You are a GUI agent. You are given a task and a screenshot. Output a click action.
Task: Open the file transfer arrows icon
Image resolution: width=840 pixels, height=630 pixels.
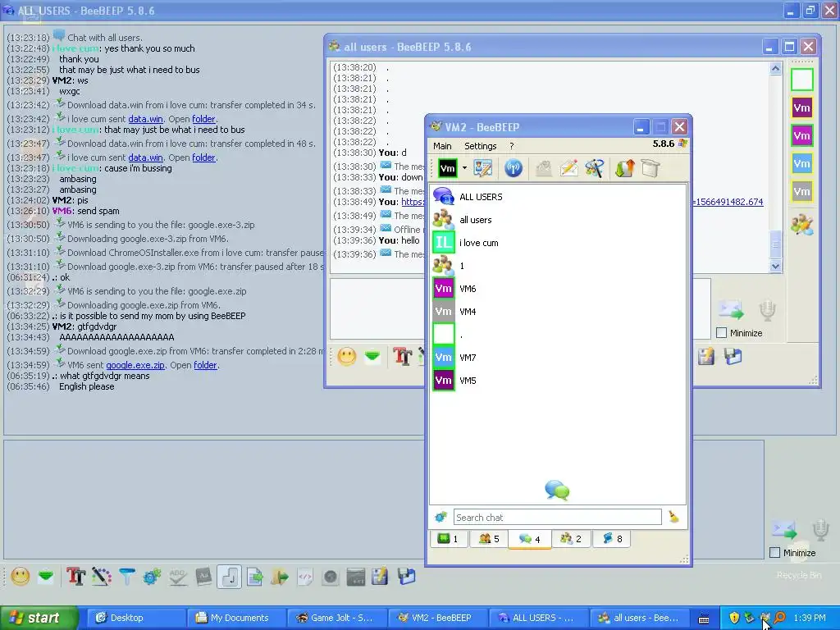click(624, 169)
